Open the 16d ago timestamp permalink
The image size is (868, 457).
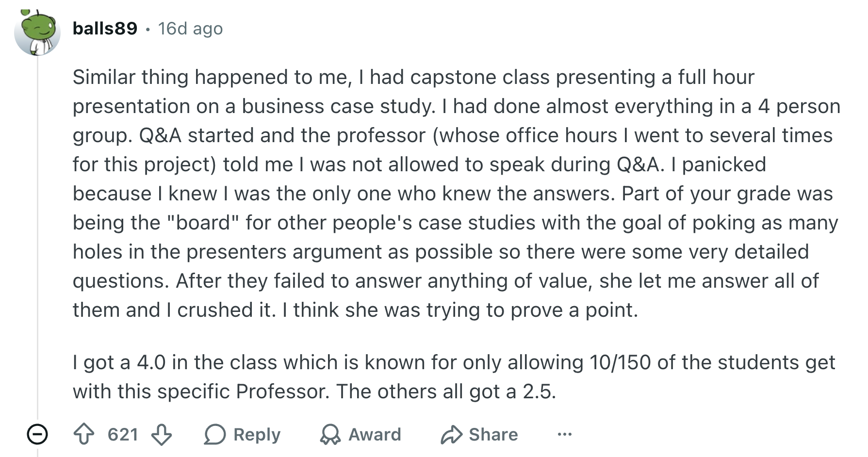190,29
